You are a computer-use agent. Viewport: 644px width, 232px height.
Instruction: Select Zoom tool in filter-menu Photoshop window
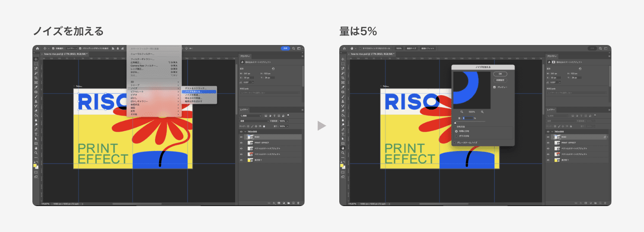point(36,153)
